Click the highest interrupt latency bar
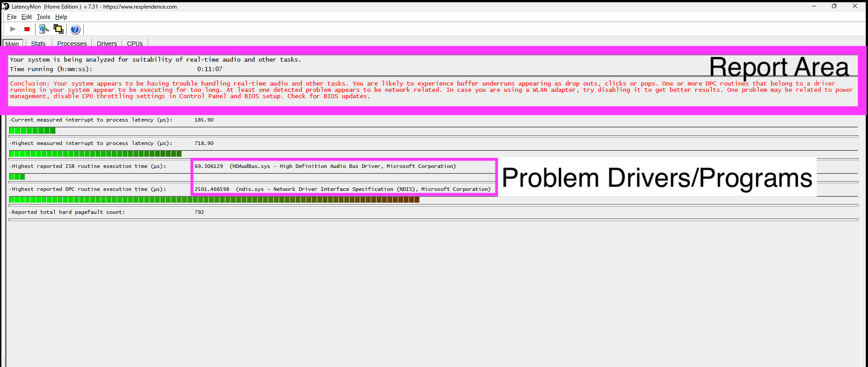Screen dimensions: 868x367 click(95, 154)
